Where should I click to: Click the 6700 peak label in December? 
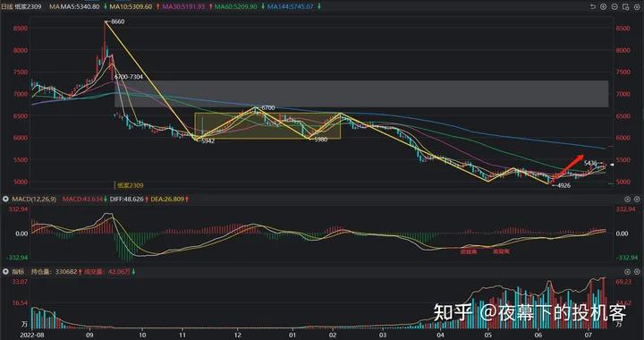click(268, 107)
